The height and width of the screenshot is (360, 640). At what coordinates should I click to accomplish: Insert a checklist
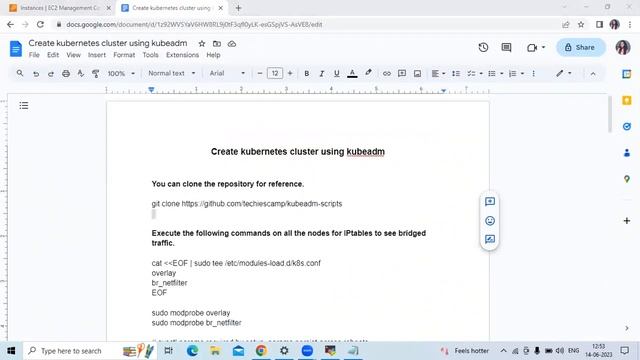pyautogui.click(x=471, y=73)
